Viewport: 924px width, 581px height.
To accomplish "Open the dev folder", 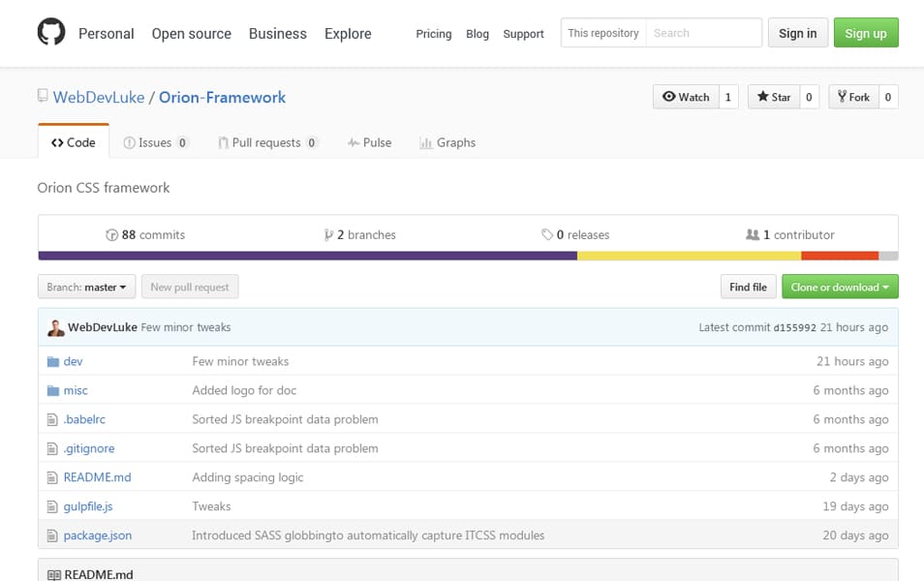I will pos(73,362).
